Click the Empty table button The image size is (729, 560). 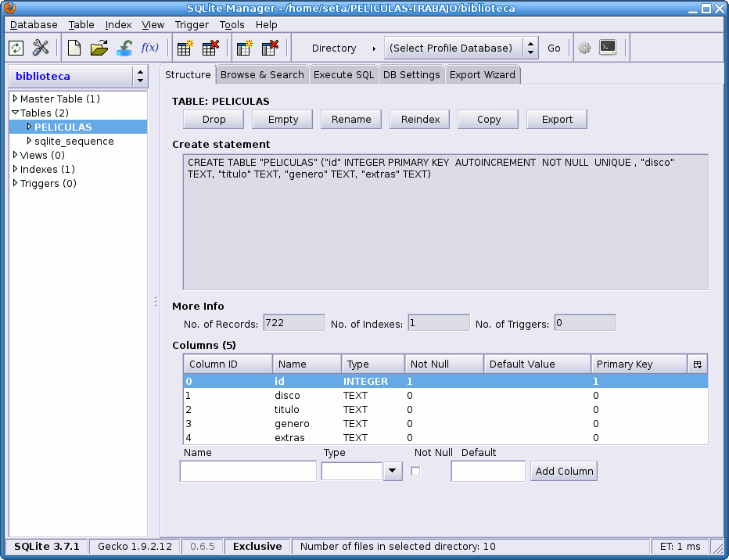tap(282, 120)
